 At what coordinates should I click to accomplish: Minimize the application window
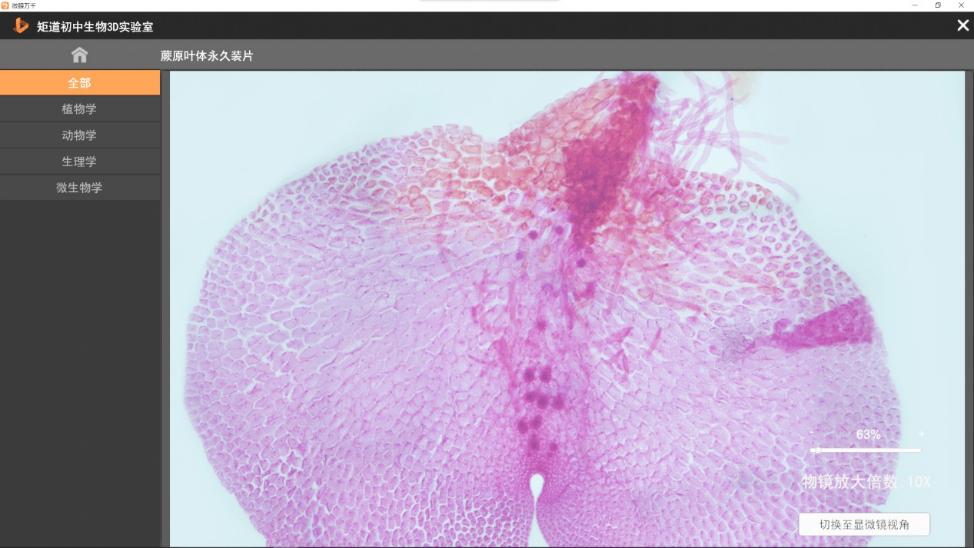click(914, 5)
